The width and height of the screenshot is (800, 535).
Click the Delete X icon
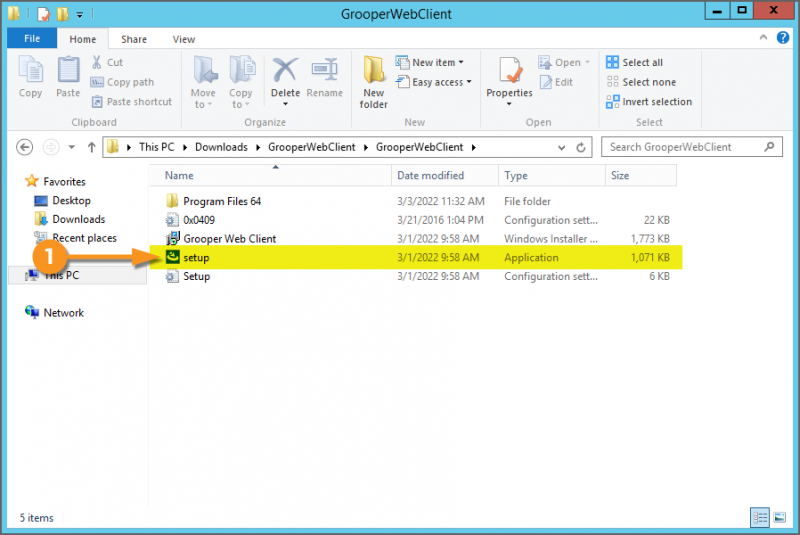pos(285,70)
